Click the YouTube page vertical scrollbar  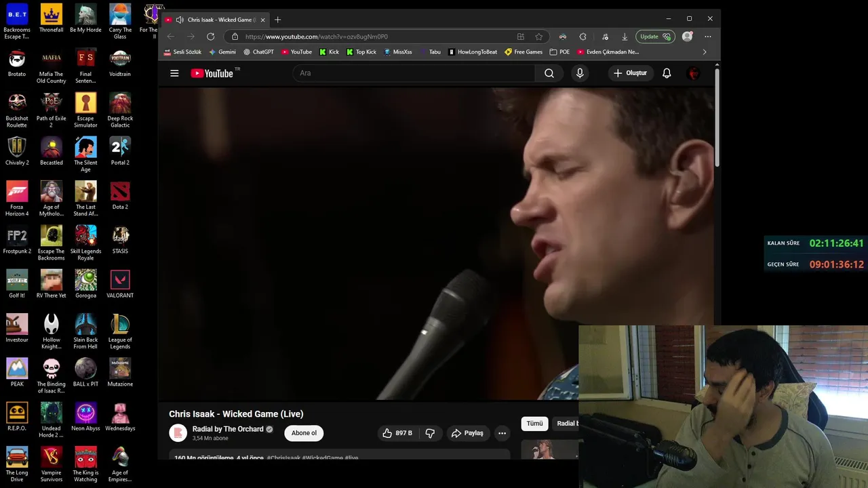(x=717, y=117)
